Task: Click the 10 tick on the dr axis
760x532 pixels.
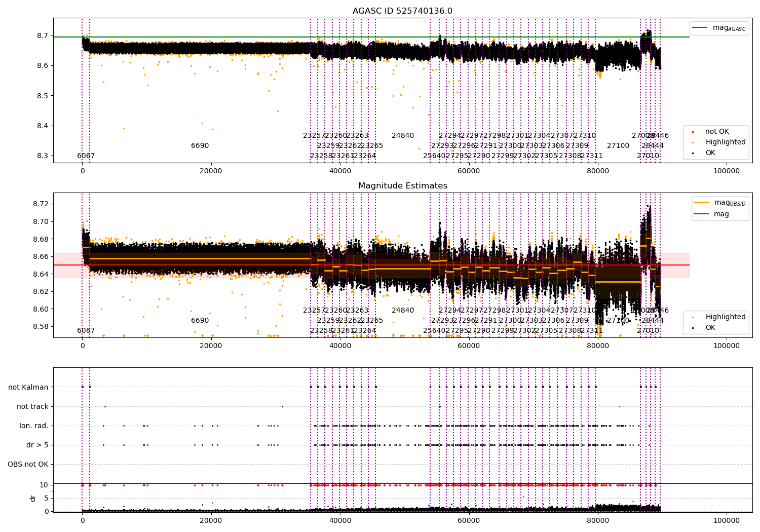Action: (44, 485)
